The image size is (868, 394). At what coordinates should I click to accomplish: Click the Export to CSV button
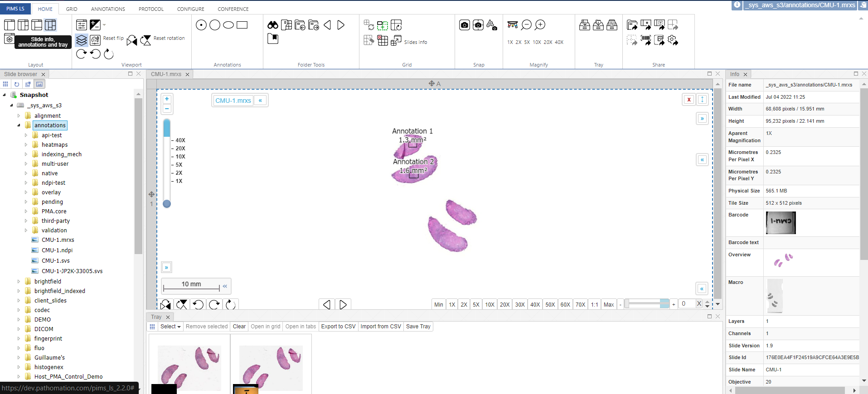click(x=338, y=327)
